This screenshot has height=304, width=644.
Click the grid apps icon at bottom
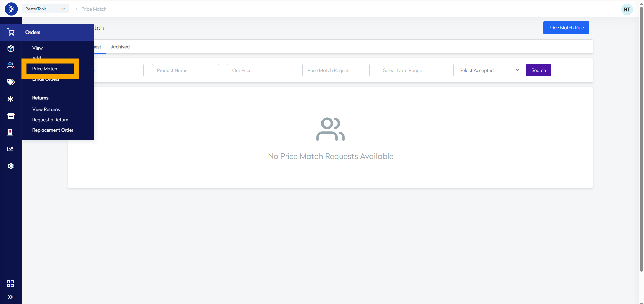click(x=10, y=284)
